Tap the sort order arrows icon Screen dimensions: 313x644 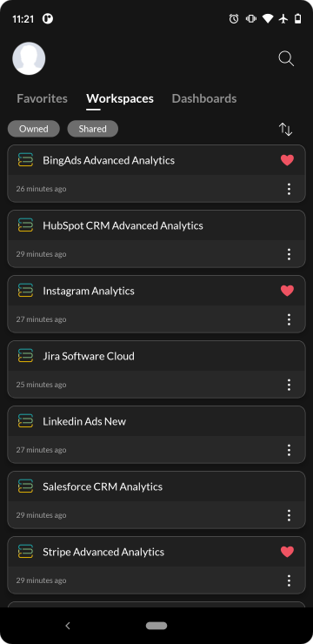pos(285,129)
